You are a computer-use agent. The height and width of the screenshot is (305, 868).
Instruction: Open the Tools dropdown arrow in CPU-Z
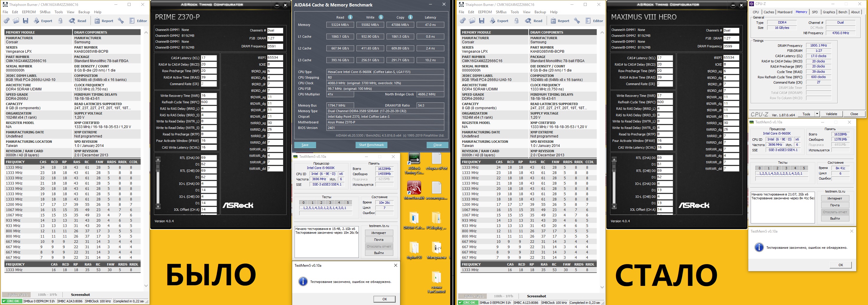[817, 114]
